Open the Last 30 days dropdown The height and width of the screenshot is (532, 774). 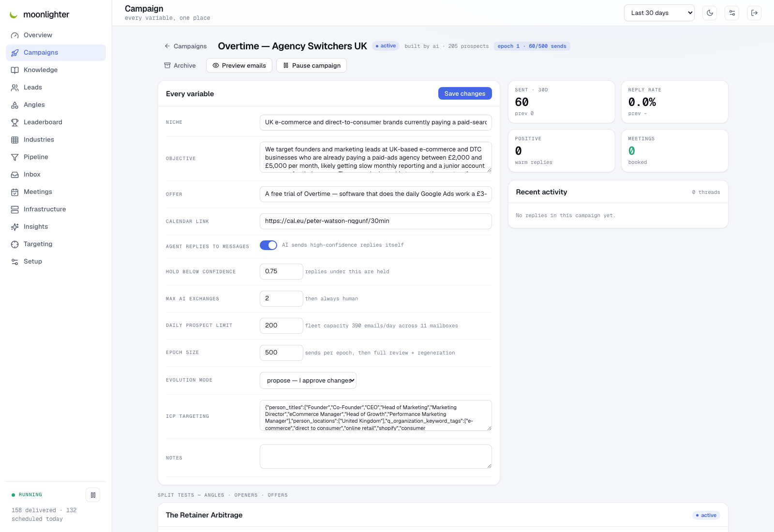tap(659, 13)
